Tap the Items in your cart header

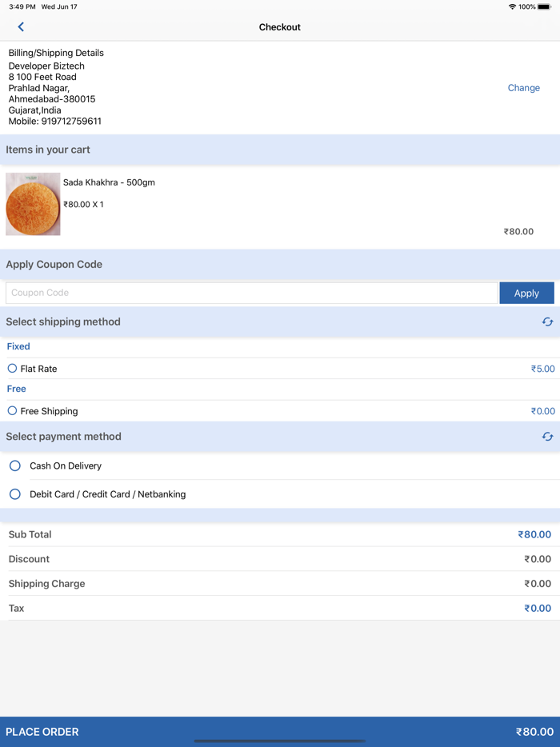[x=48, y=150]
